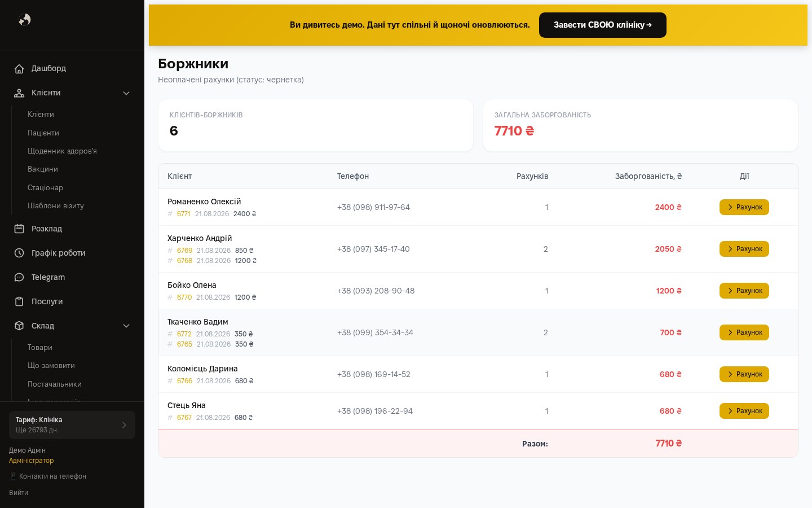Open invoice number 6771
812x508 pixels.
[184, 214]
